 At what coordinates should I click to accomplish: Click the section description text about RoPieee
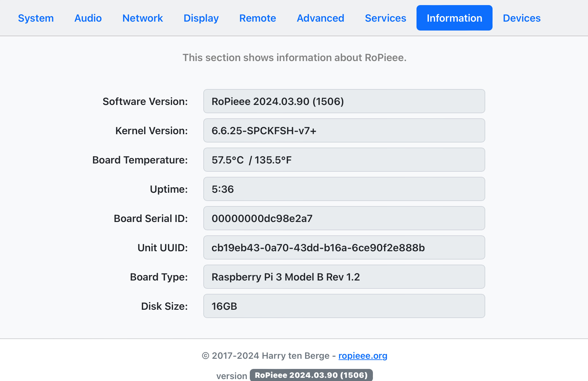(294, 58)
